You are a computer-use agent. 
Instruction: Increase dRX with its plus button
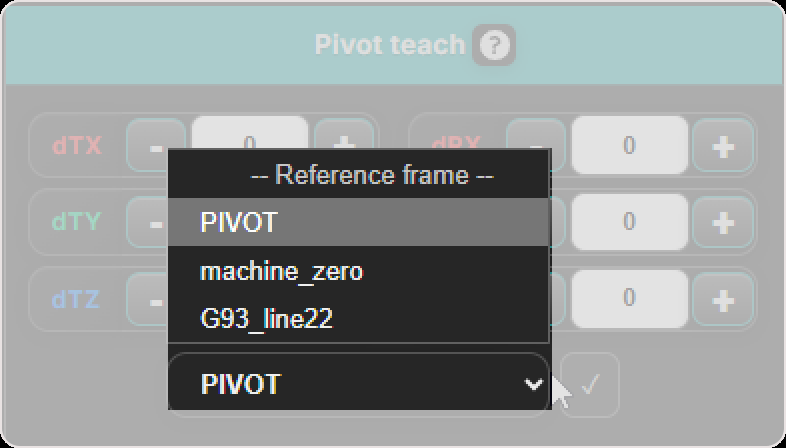coord(723,146)
